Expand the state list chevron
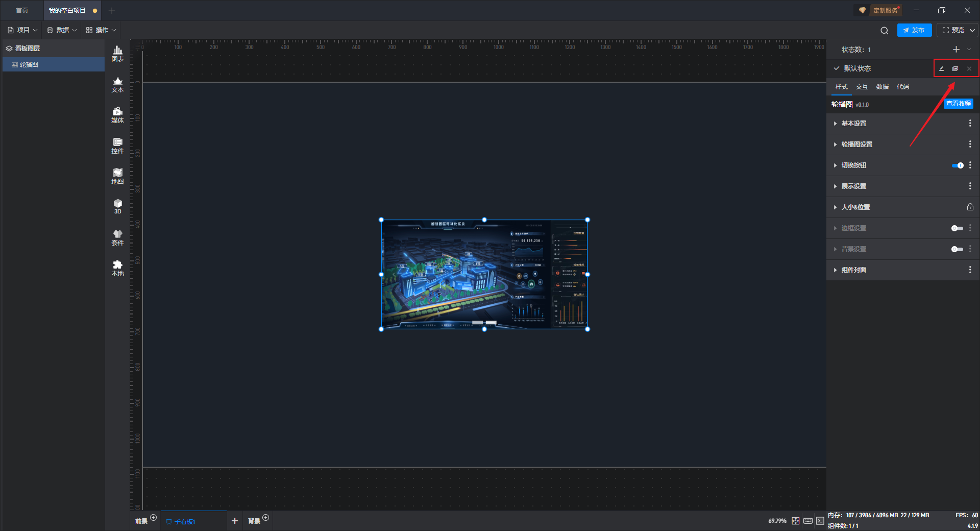Image resolution: width=980 pixels, height=531 pixels. click(969, 50)
